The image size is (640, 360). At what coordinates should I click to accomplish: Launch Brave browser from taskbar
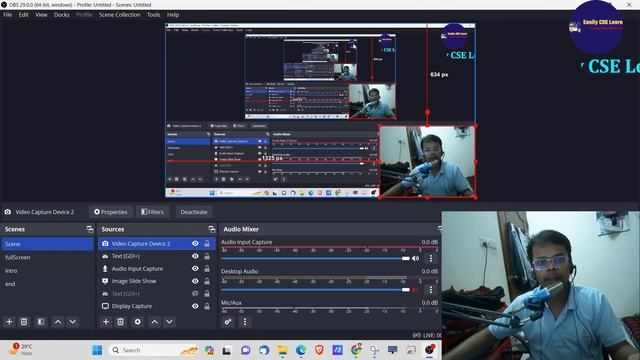pyautogui.click(x=319, y=350)
